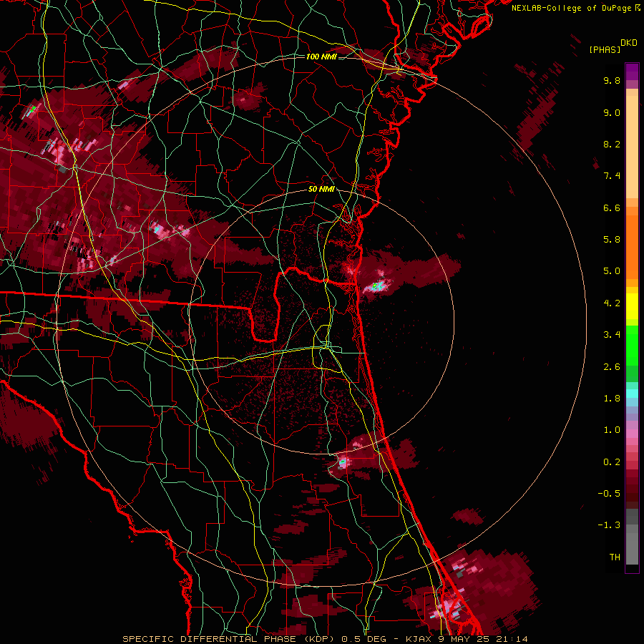Select the -0.5 scale value
This screenshot has height=644, width=644.
(609, 494)
